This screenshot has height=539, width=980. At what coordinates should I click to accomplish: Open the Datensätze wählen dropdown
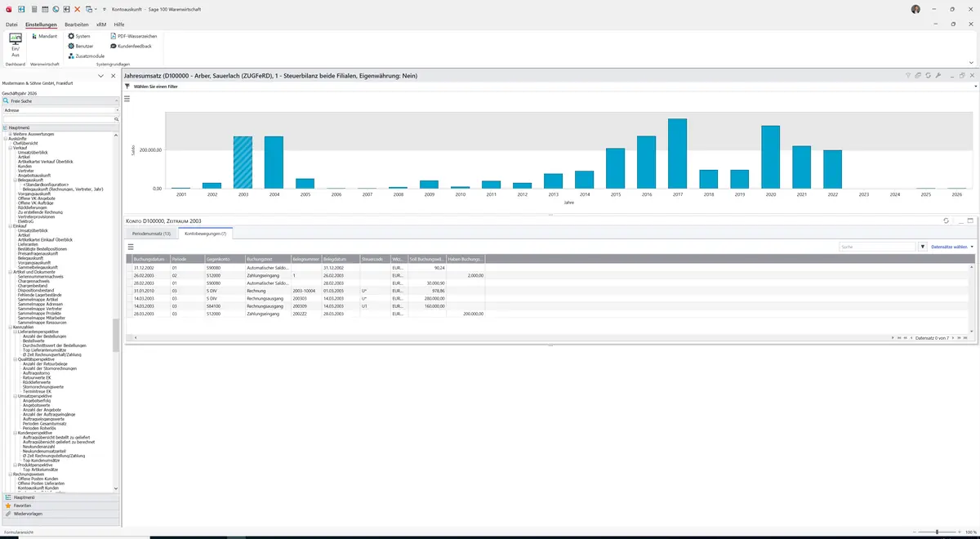951,247
